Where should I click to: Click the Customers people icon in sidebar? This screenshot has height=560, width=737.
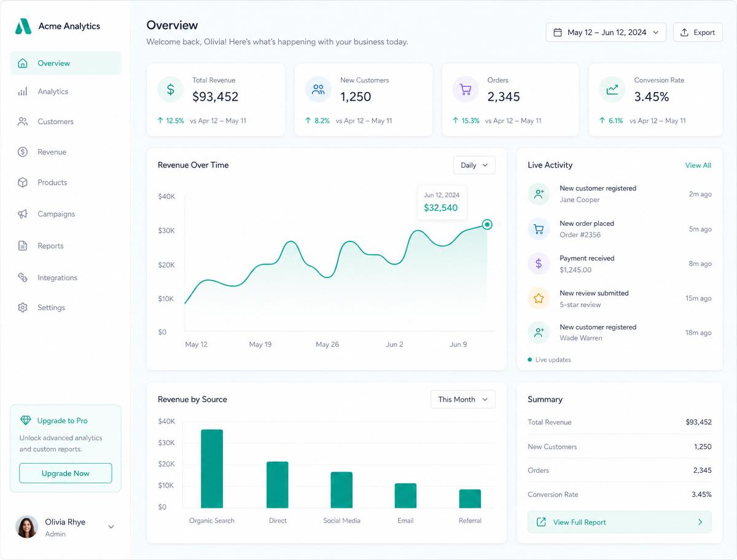[23, 122]
